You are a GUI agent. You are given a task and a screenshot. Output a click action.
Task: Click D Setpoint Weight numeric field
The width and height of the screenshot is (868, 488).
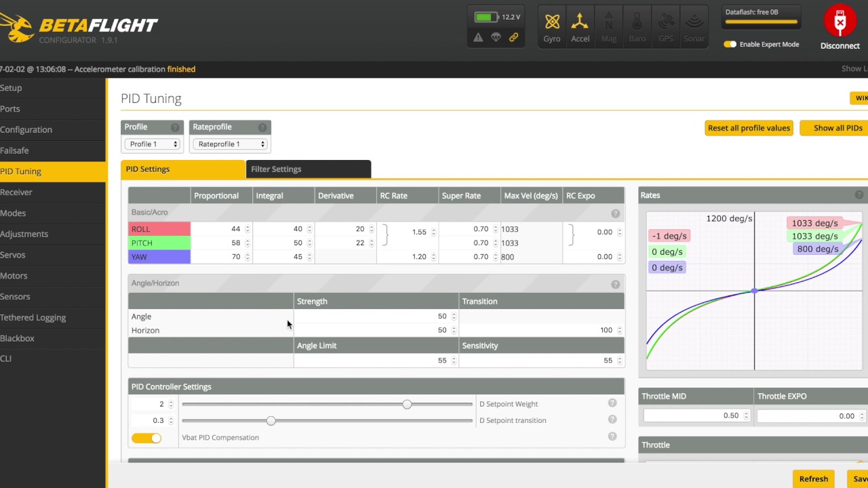pos(153,404)
